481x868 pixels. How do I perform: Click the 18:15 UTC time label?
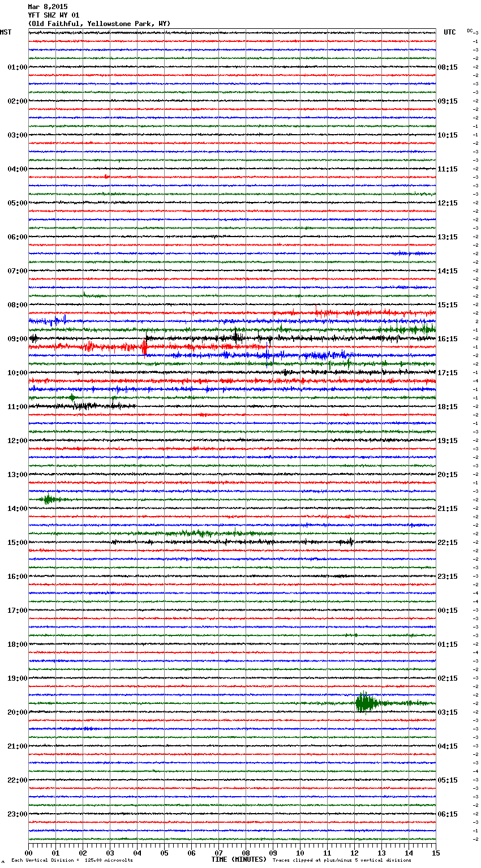pos(448,407)
